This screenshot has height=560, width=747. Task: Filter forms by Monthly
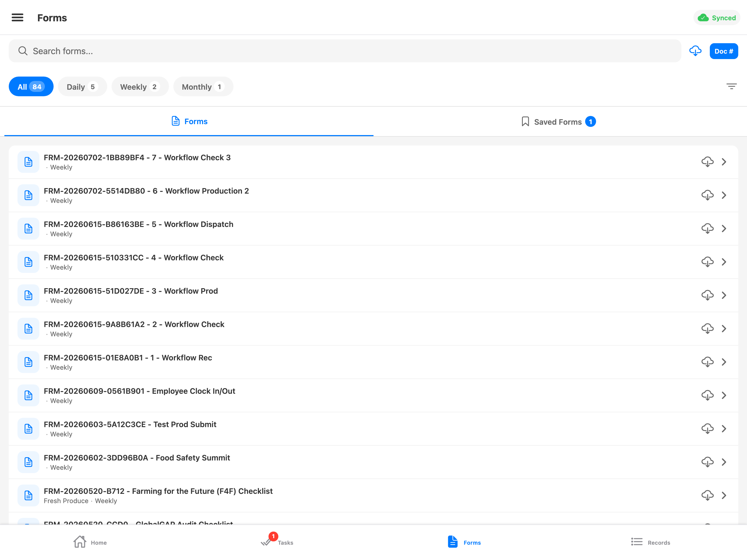[x=203, y=87]
